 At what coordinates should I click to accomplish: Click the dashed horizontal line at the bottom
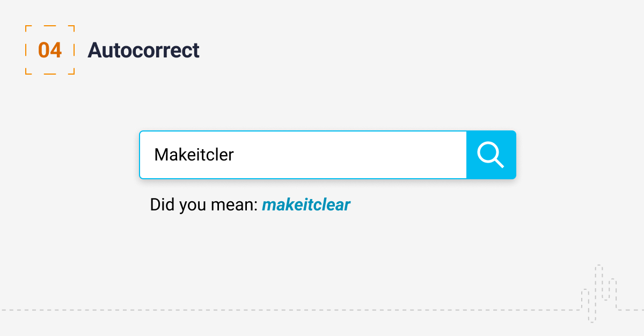click(x=268, y=310)
